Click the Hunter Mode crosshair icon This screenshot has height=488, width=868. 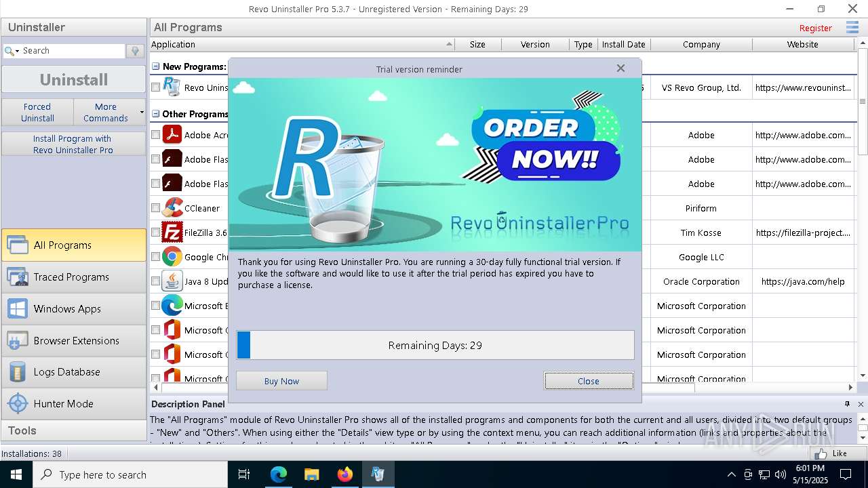coord(17,404)
